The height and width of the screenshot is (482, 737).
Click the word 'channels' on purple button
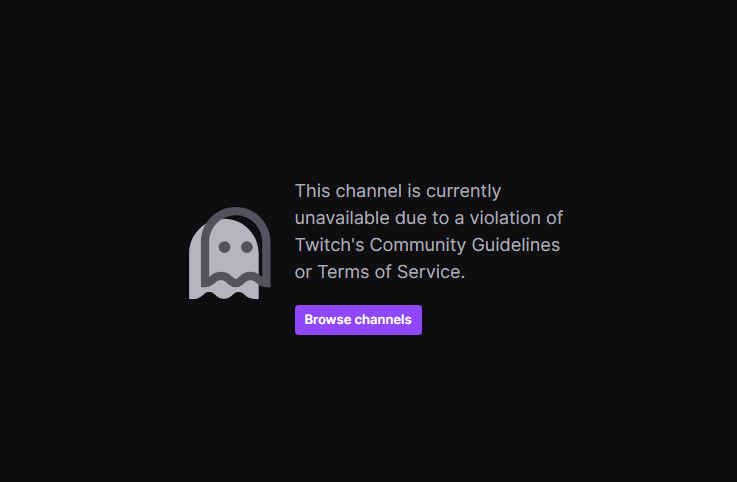(383, 320)
